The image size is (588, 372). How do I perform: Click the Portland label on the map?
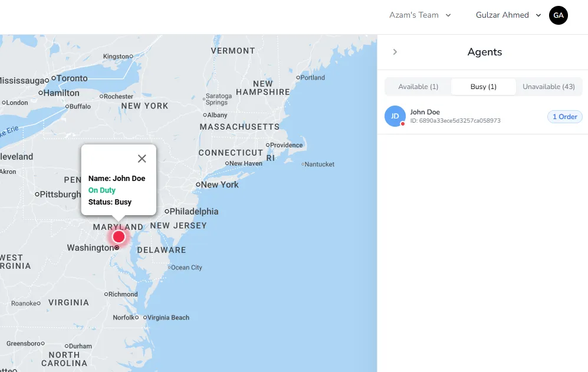click(x=313, y=78)
